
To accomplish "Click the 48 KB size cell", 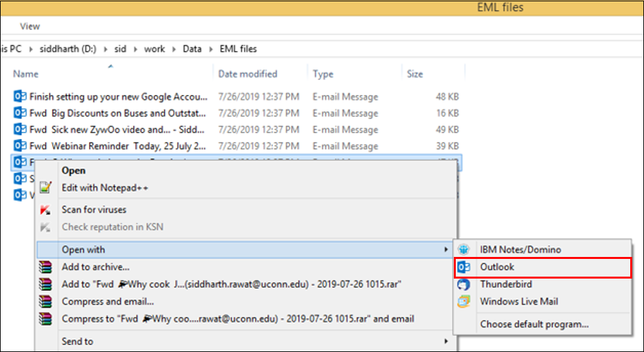I will click(447, 97).
